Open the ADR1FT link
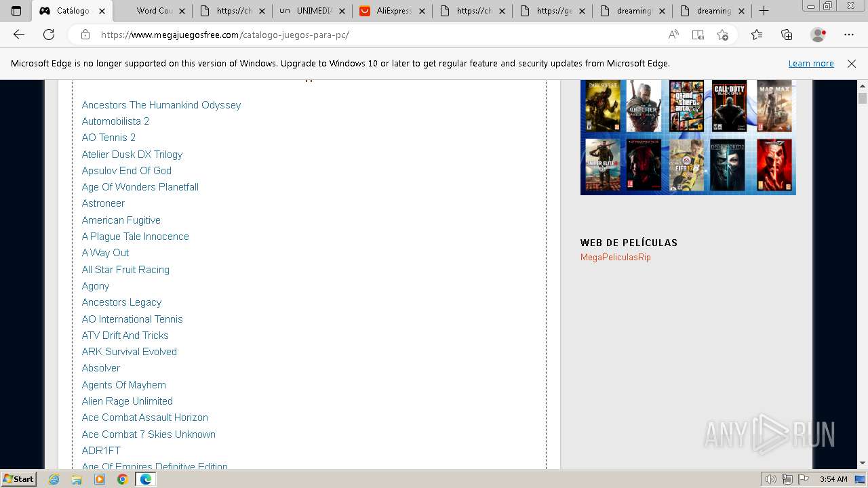 [101, 451]
